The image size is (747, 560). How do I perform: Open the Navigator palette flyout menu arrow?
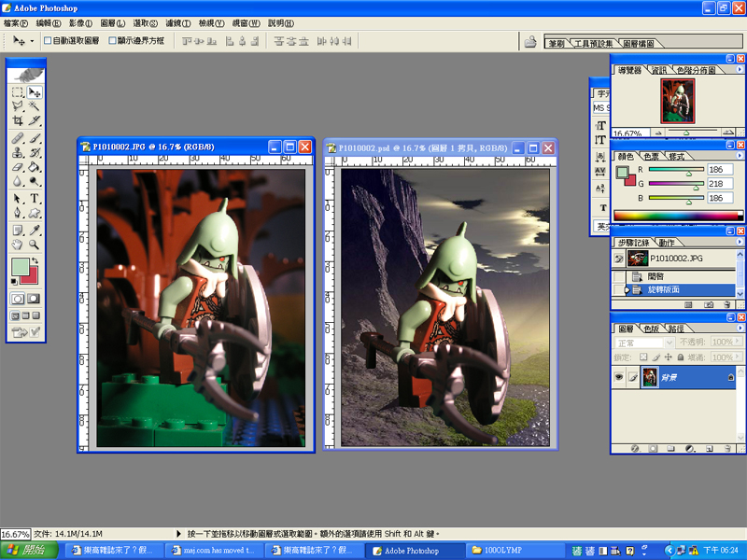pyautogui.click(x=738, y=70)
